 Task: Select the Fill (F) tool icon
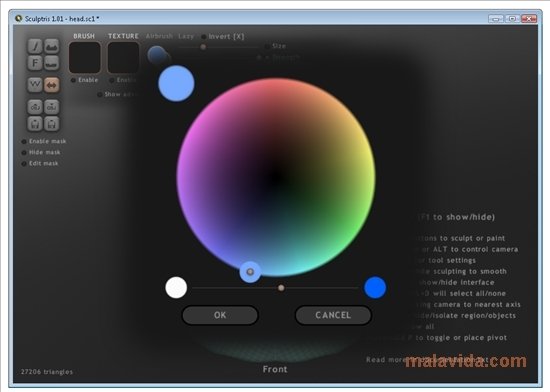(35, 63)
